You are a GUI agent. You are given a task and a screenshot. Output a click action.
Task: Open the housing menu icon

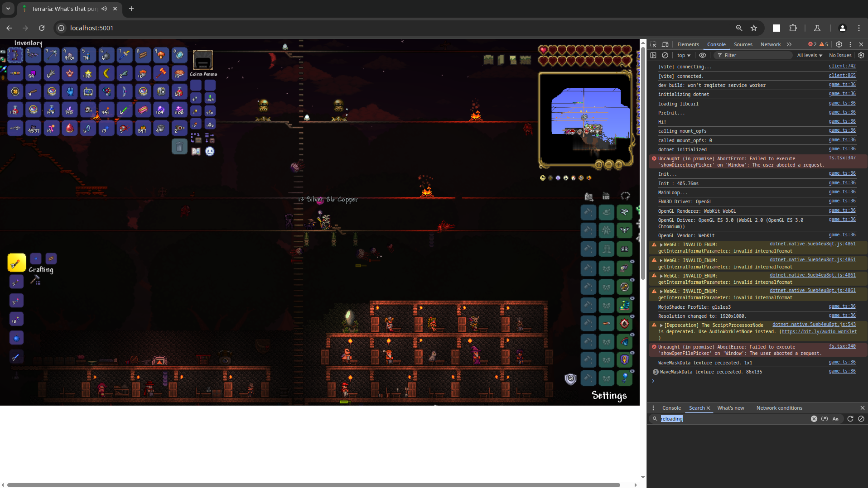tap(606, 196)
